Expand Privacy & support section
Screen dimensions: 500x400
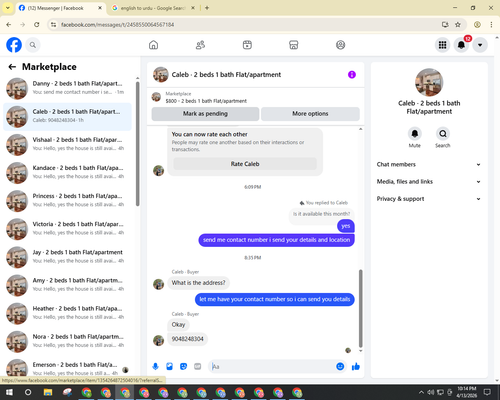coord(429,199)
